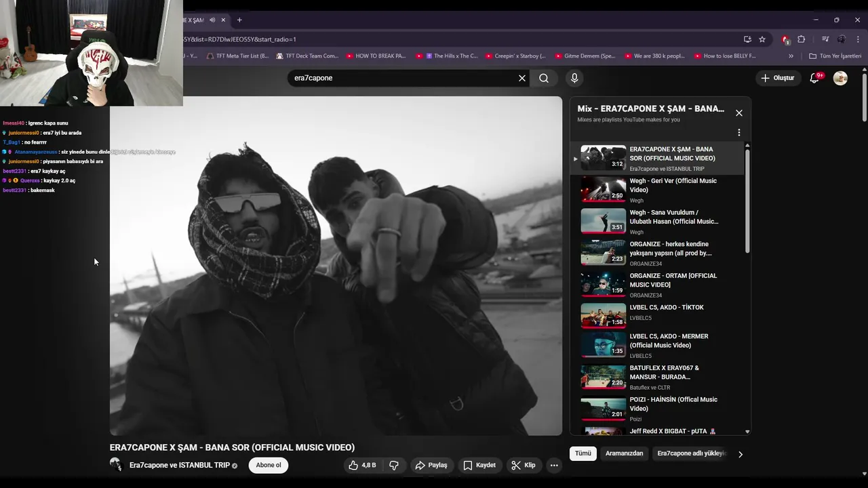Close the Mix playlist panel
Screen dimensions: 868x488
739,113
